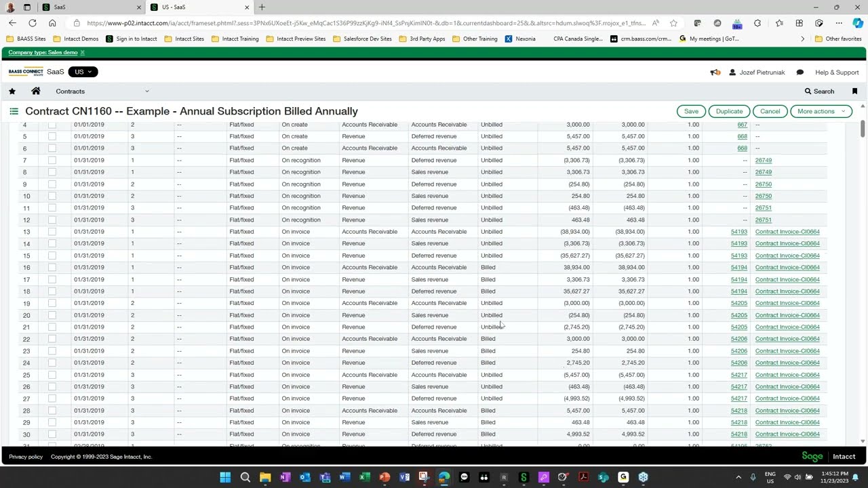The image size is (868, 488).
Task: Expand the US entity dropdown
Action: pos(83,72)
